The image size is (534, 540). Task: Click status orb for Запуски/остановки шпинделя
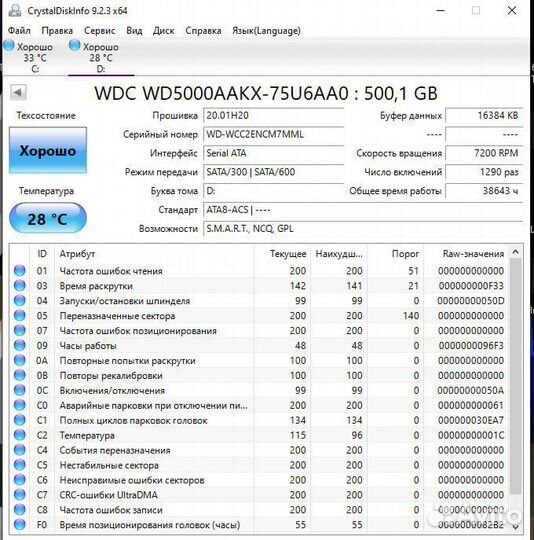pyautogui.click(x=20, y=300)
